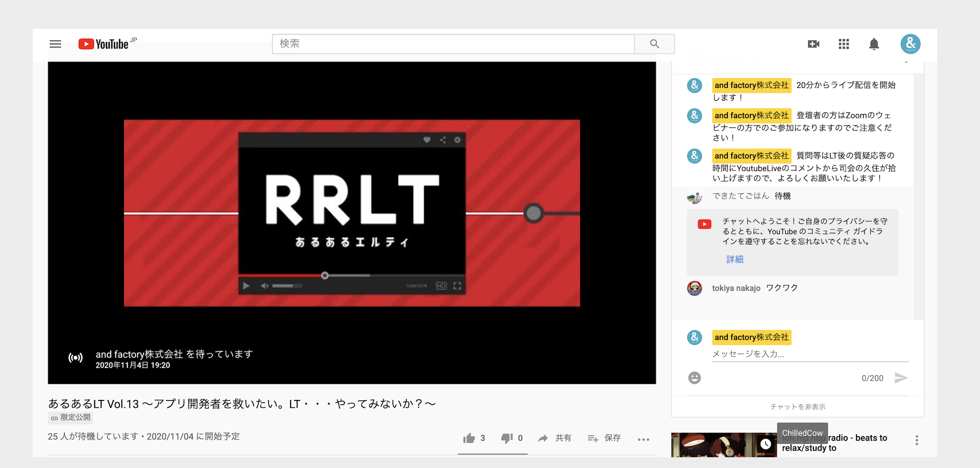The width and height of the screenshot is (980, 468).
Task: Click the search magnifier icon
Action: tap(654, 43)
